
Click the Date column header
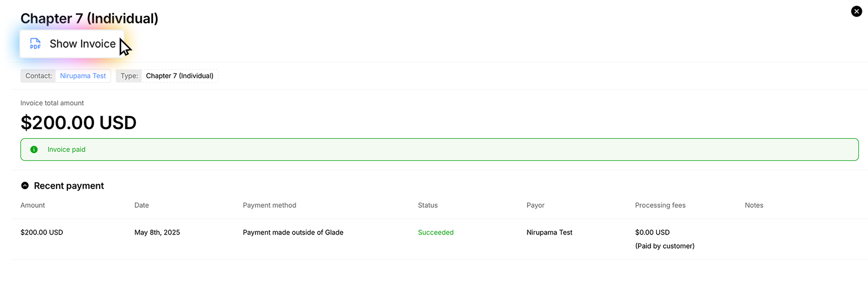coord(142,205)
